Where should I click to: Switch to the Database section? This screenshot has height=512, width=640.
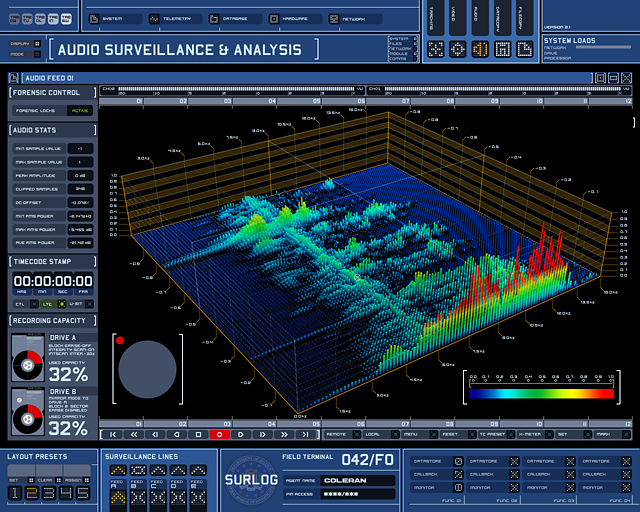[235, 18]
